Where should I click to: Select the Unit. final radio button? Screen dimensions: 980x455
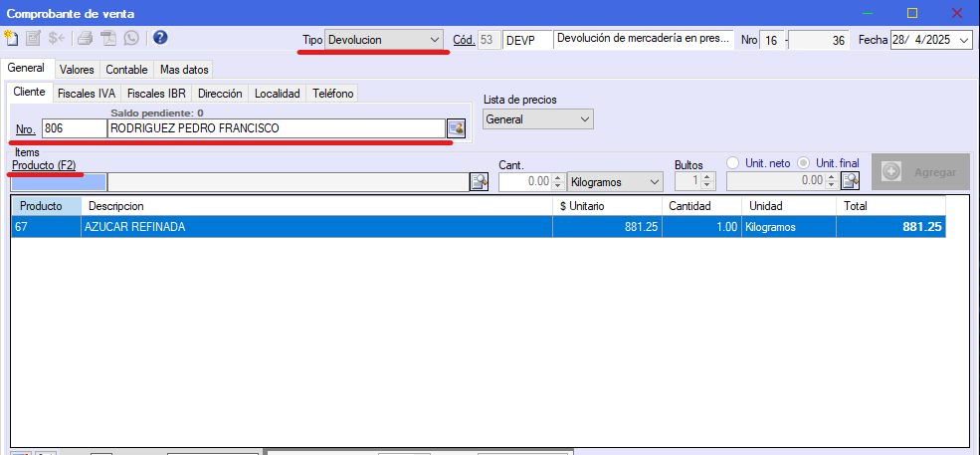click(804, 162)
